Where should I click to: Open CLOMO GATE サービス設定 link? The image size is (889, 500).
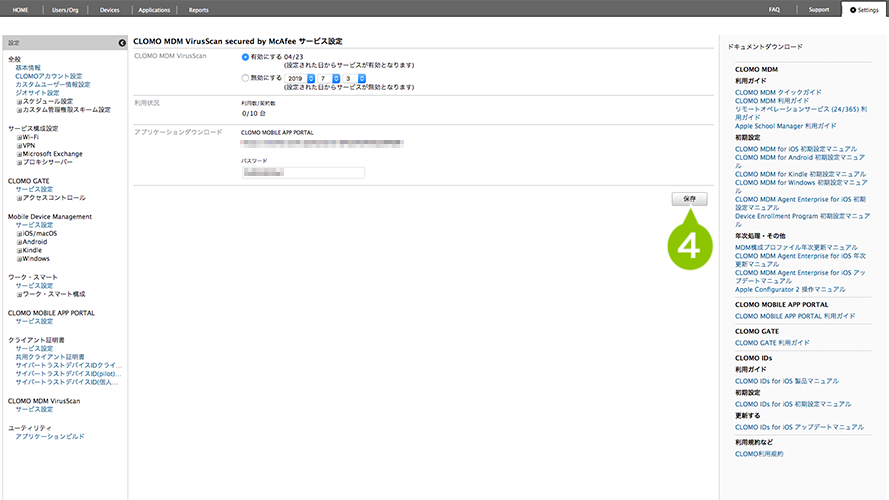[x=34, y=189]
